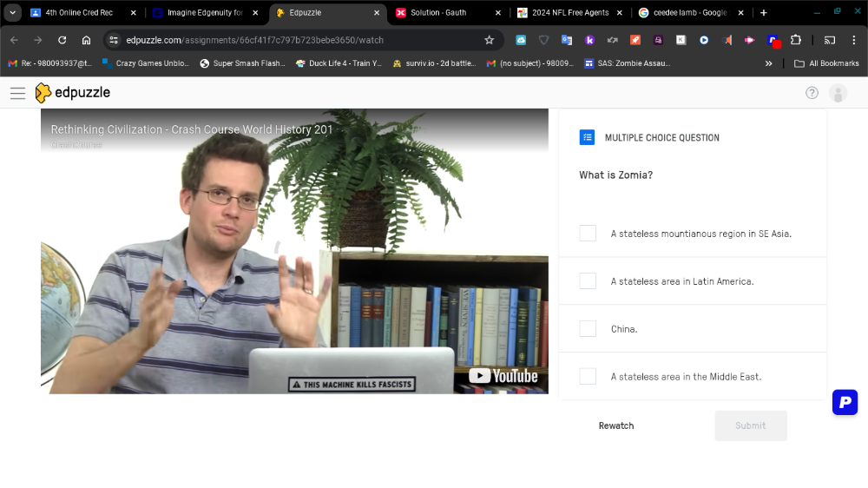
Task: Click the translate extension icon
Action: point(566,40)
